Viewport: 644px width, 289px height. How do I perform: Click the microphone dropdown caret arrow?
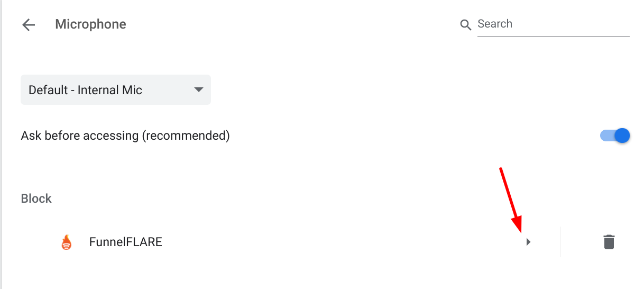point(199,89)
